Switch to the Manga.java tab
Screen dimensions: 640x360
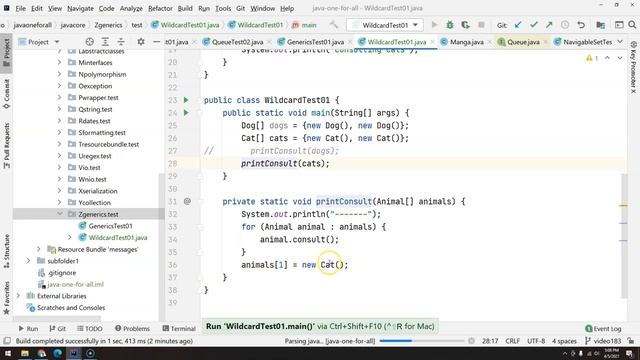pos(466,42)
